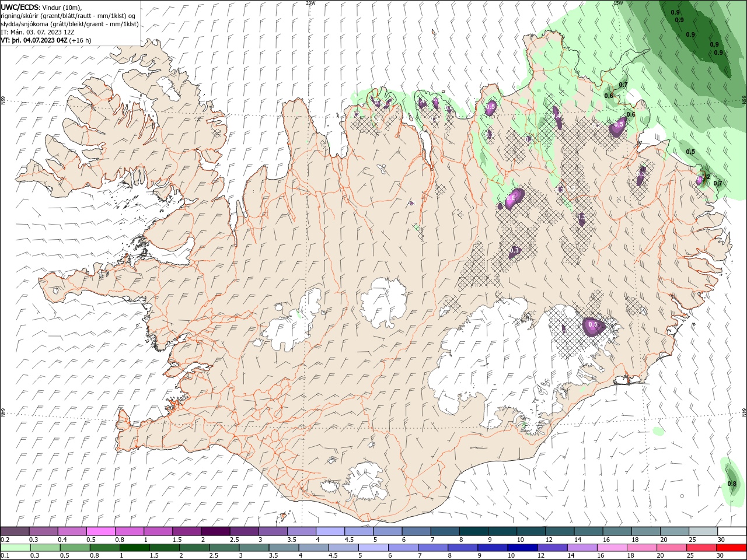Select the 25 red-pink rain legend swatch

(700, 548)
